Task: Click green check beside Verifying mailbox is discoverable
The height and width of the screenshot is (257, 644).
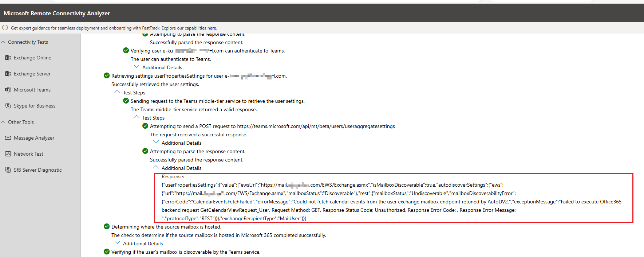Action: tap(107, 252)
